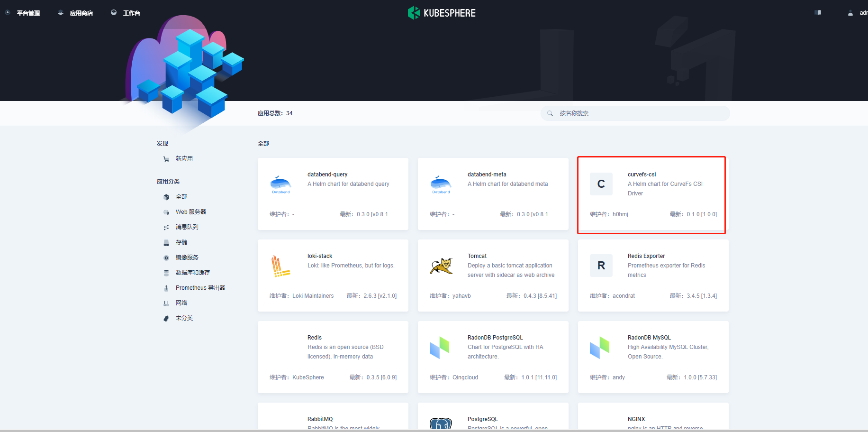868x432 pixels.
Task: Click the notification icon near the user menu
Action: tap(818, 13)
